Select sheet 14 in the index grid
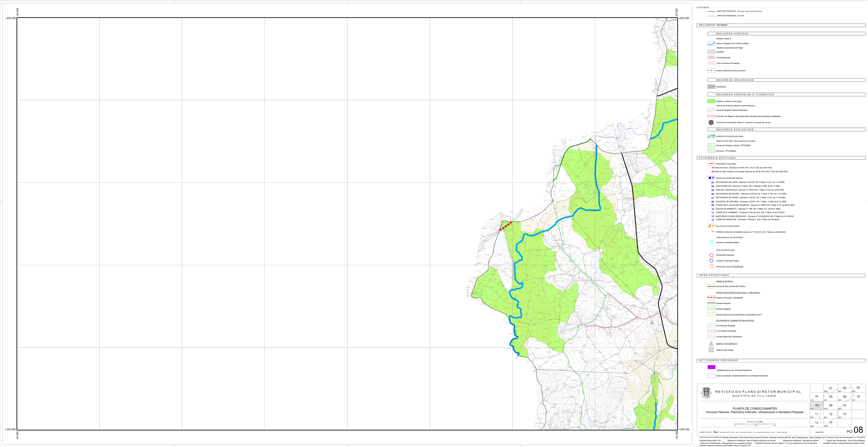 click(817, 423)
